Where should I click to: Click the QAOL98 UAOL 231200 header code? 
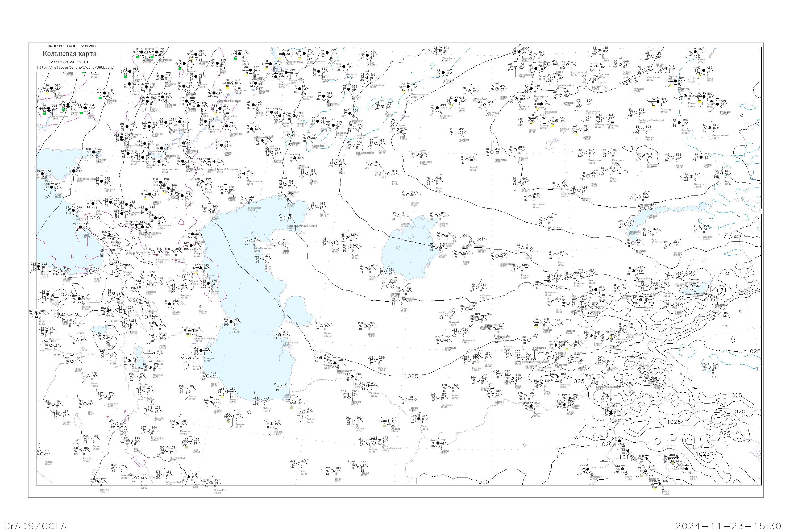[x=72, y=46]
